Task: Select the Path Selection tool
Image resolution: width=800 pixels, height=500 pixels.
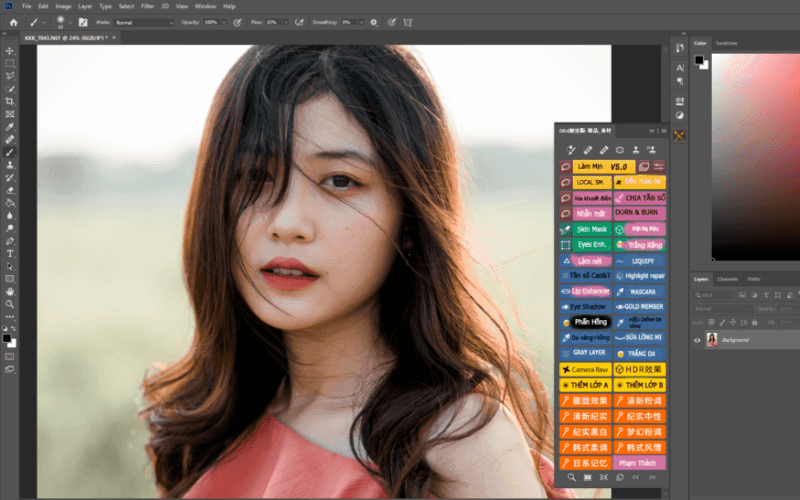Action: tap(10, 266)
